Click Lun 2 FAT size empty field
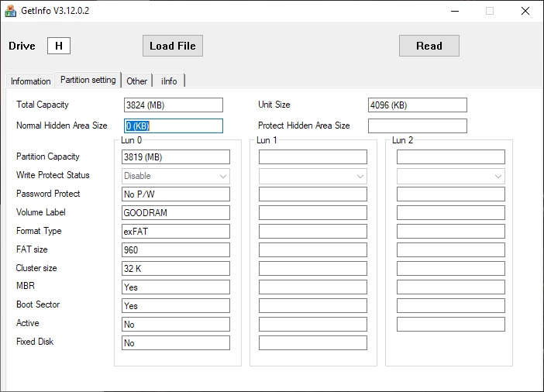The height and width of the screenshot is (392, 544). [451, 249]
